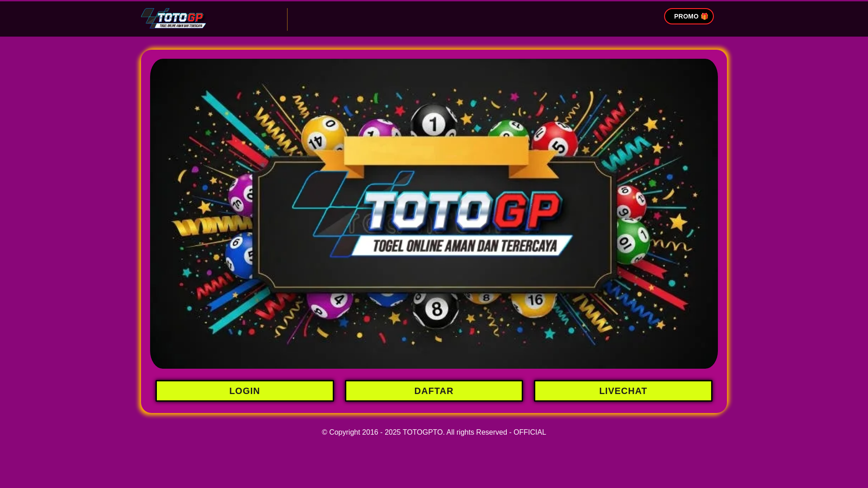Click the OFFICIAL text in the footer
This screenshot has width=868, height=488.
[530, 432]
